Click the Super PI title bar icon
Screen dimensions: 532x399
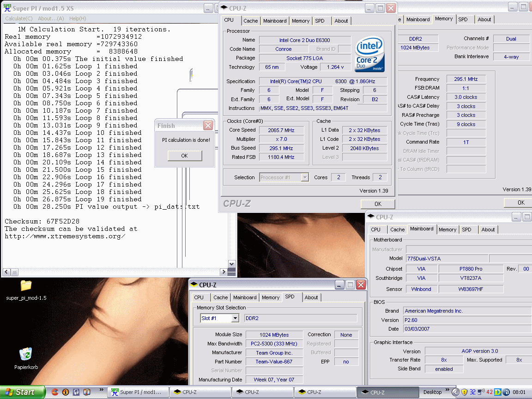[7, 8]
